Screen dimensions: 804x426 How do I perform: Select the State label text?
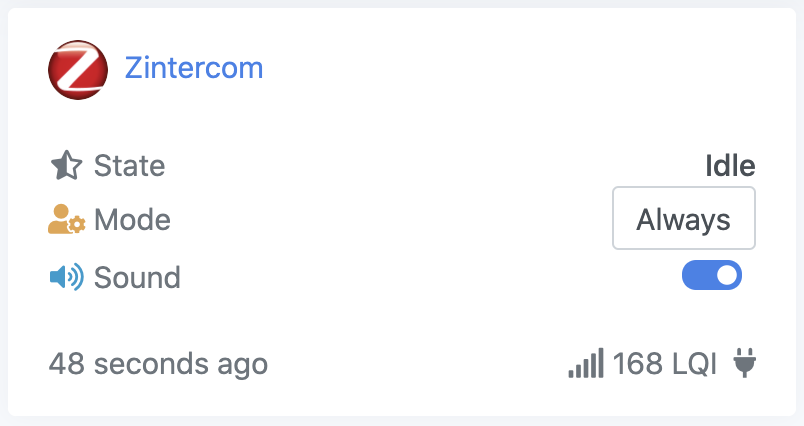pyautogui.click(x=129, y=165)
